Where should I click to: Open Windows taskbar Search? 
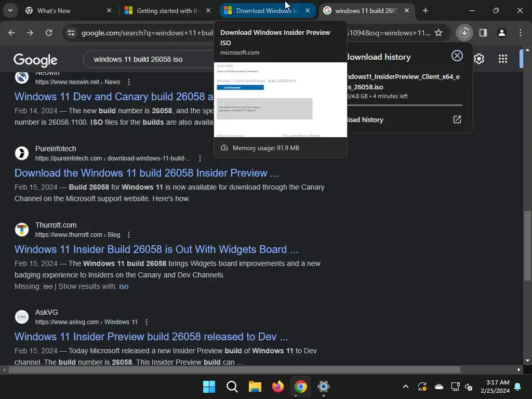232,387
